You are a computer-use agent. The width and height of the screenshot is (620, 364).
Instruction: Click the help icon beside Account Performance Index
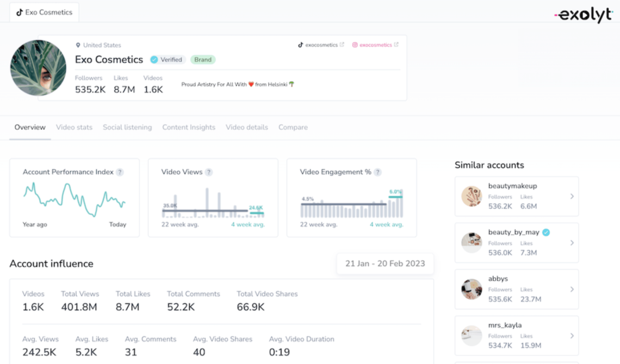click(x=120, y=172)
